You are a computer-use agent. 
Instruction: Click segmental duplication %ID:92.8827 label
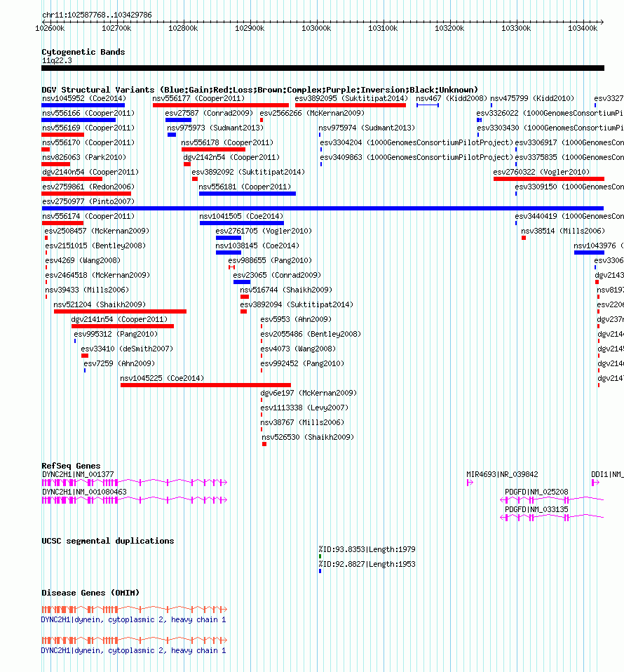367,564
